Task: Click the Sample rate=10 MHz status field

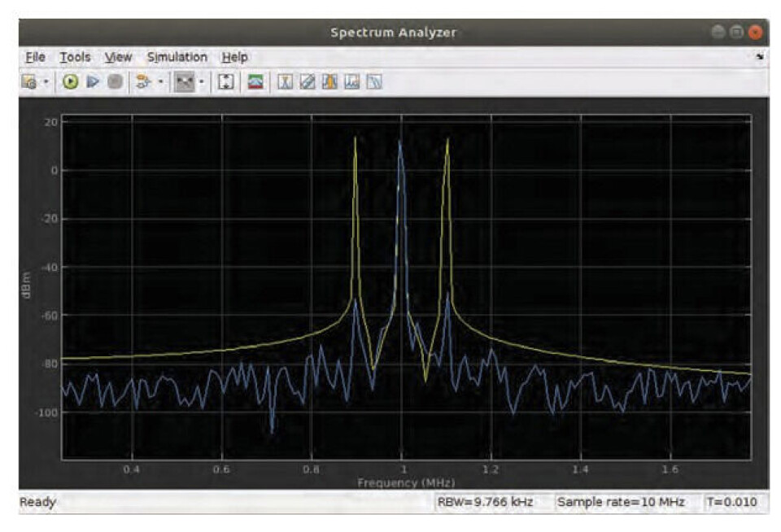Action: pyautogui.click(x=621, y=502)
